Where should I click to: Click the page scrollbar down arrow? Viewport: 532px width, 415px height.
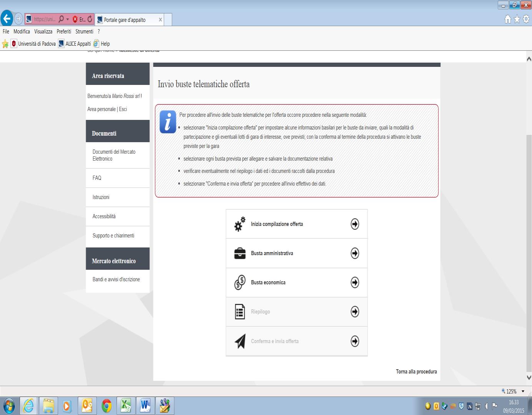[x=529, y=377]
